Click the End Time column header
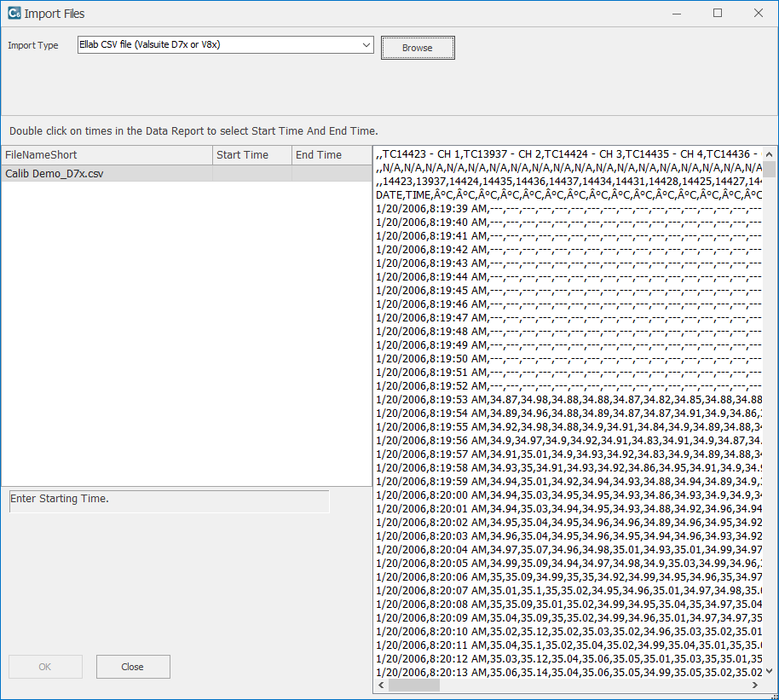779x700 pixels. point(332,155)
